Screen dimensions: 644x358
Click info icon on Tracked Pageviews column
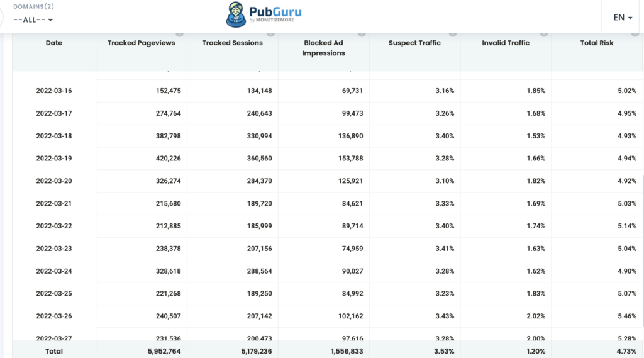pyautogui.click(x=180, y=33)
